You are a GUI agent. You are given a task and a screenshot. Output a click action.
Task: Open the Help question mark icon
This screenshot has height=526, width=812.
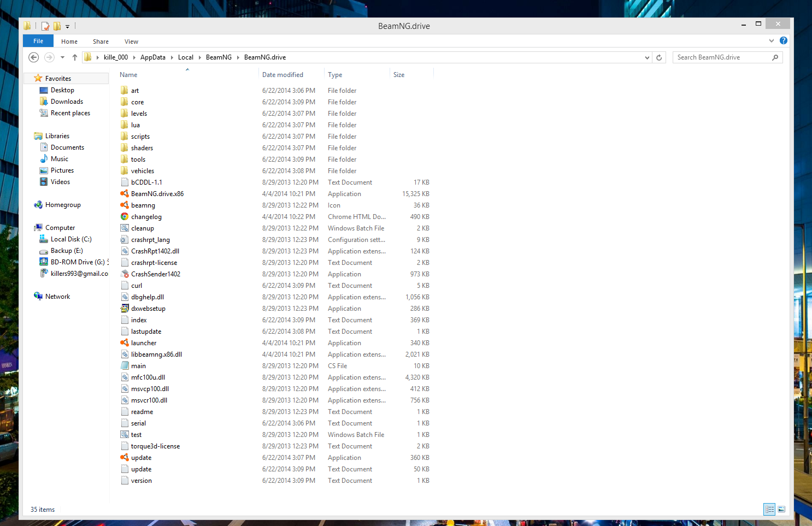point(784,40)
